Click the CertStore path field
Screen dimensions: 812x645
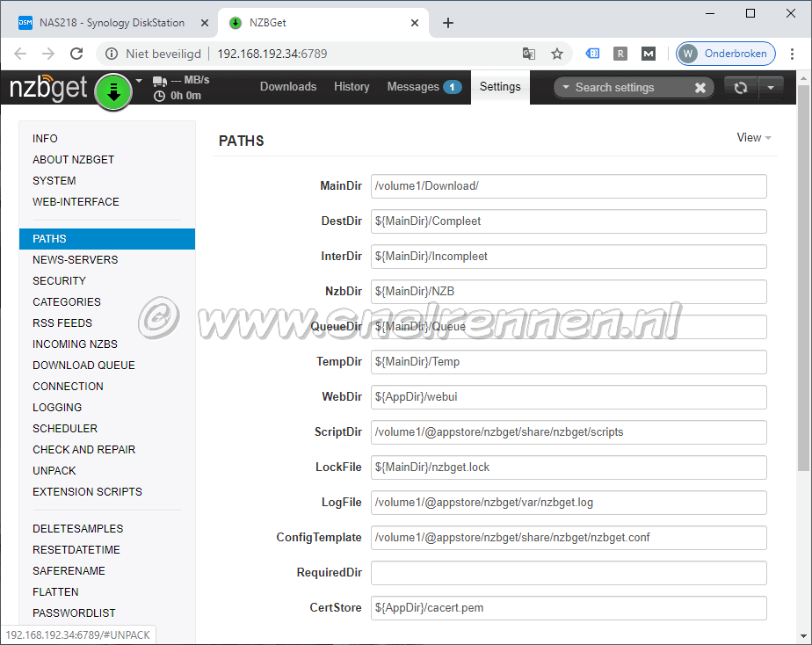click(x=569, y=608)
